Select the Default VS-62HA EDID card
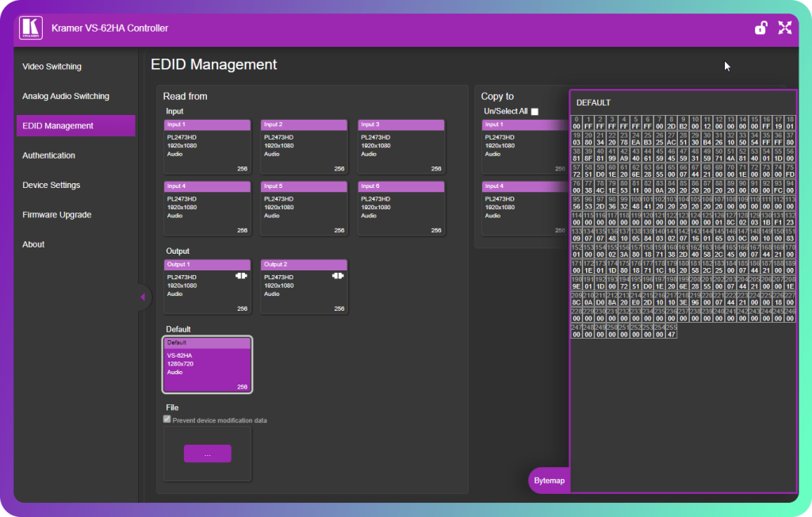The image size is (812, 517). tap(207, 365)
